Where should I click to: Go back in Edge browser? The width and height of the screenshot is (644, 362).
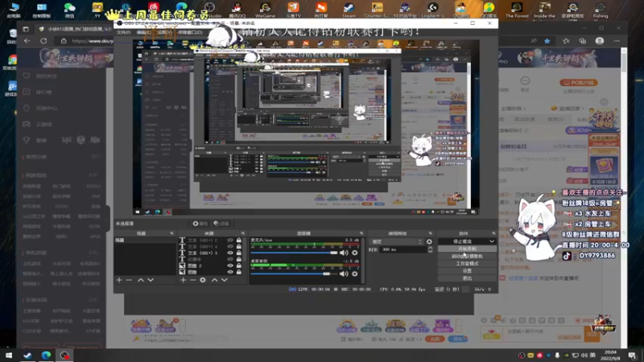27,41
